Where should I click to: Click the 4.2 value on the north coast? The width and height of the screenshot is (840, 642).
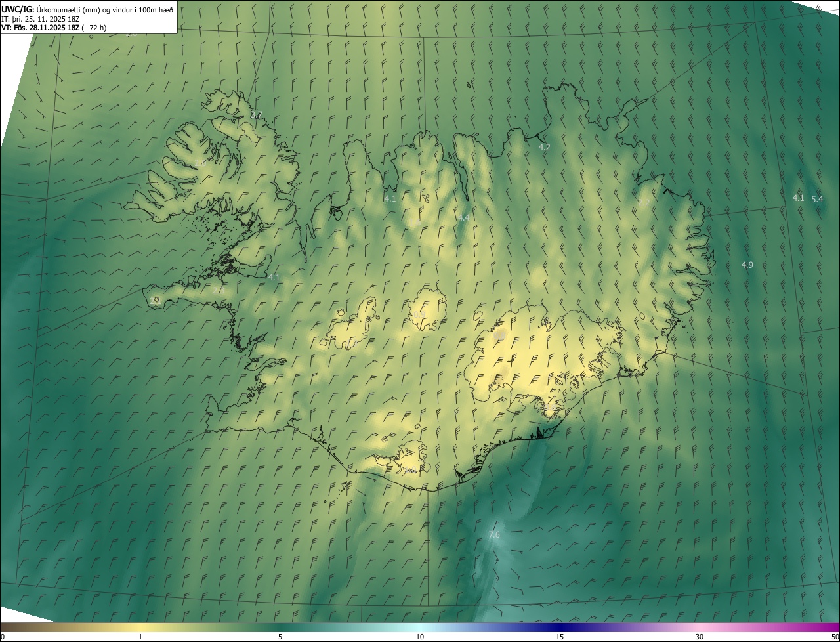544,148
